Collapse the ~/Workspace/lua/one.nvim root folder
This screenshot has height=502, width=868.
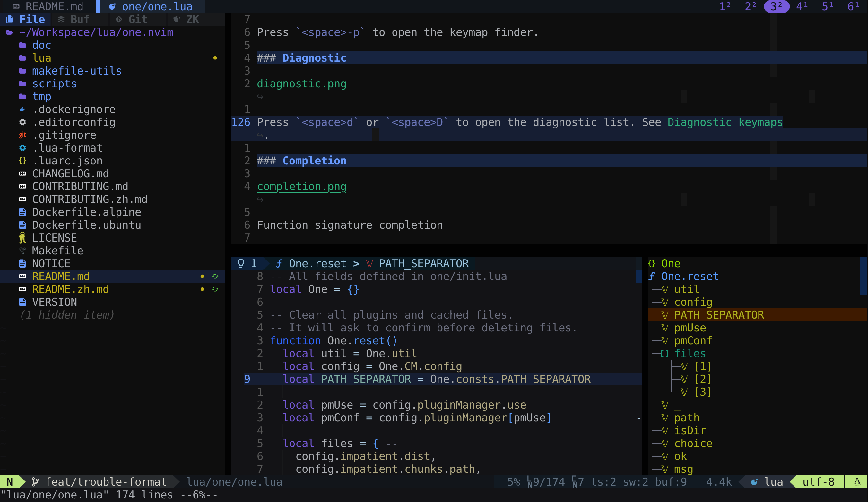tap(90, 32)
